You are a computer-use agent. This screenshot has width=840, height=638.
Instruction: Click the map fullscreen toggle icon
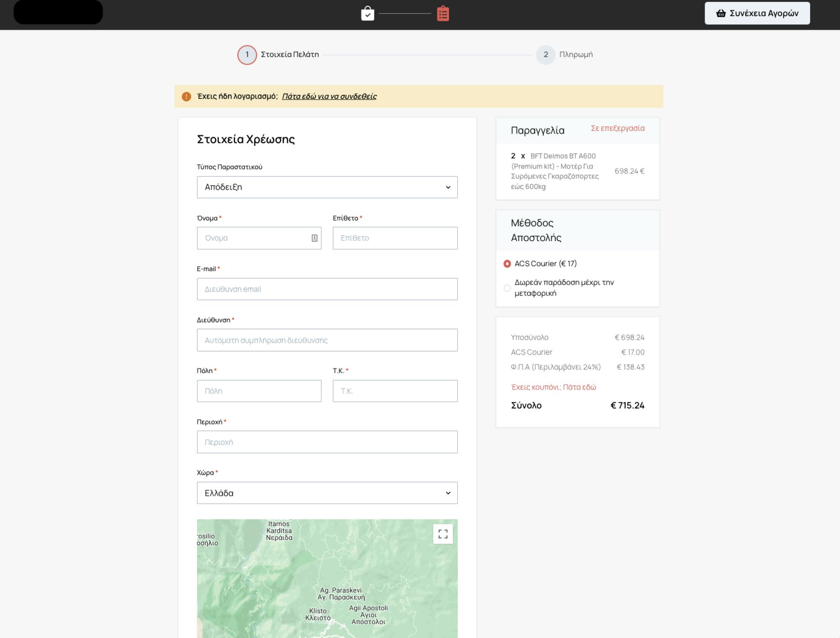click(x=443, y=534)
